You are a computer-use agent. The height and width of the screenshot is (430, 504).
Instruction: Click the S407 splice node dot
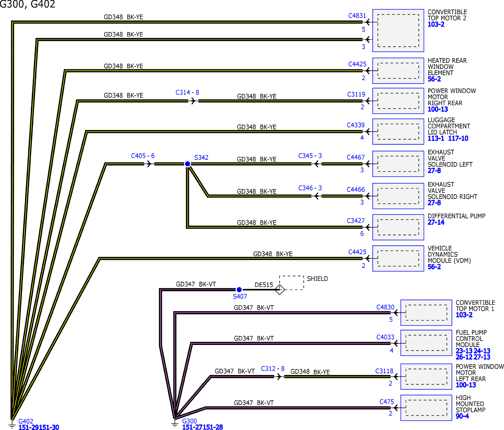pos(239,289)
